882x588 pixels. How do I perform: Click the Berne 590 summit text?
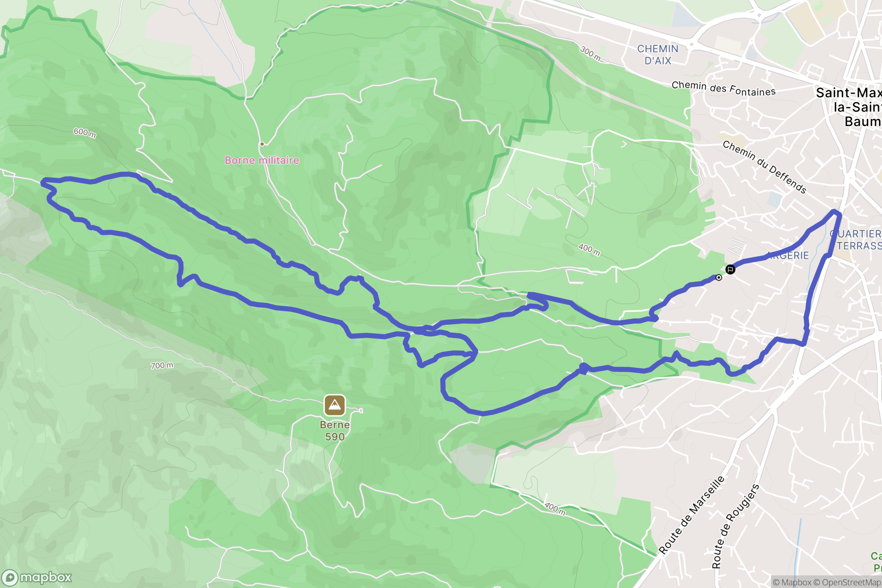[x=335, y=430]
